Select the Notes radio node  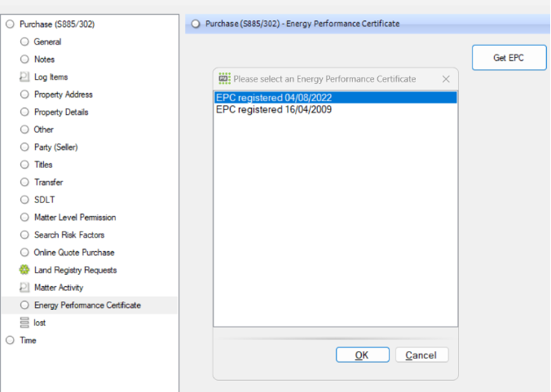pos(24,59)
